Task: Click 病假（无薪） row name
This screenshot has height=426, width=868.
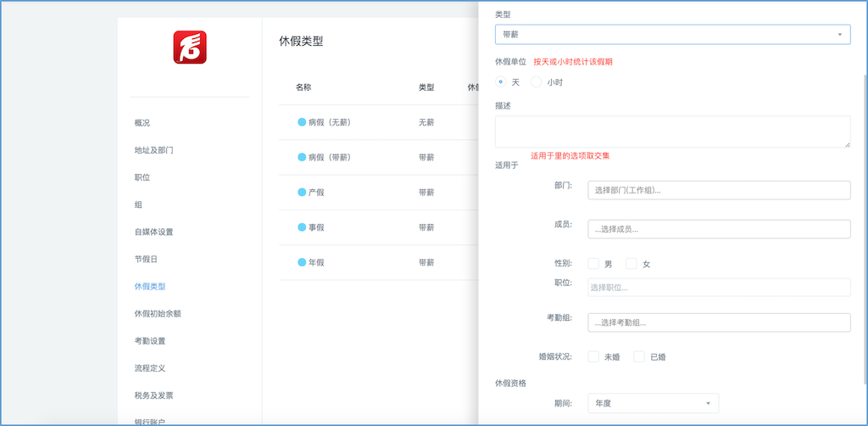Action: click(330, 122)
